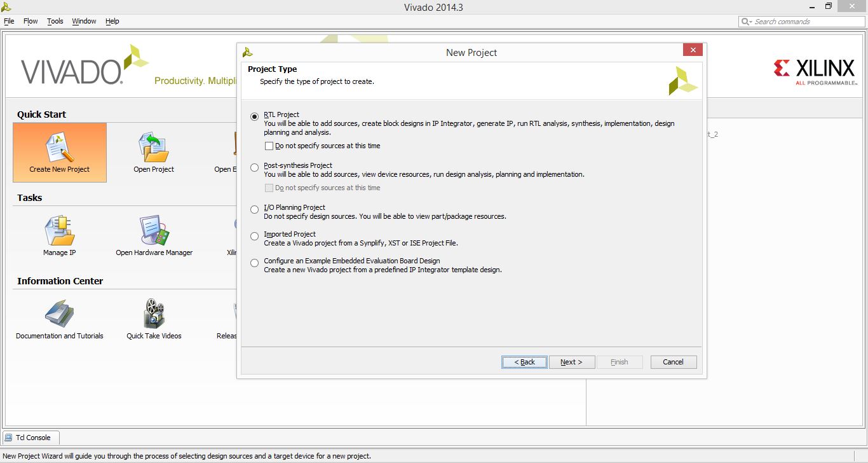868x463 pixels.
Task: Open the Flow menu
Action: tap(31, 21)
